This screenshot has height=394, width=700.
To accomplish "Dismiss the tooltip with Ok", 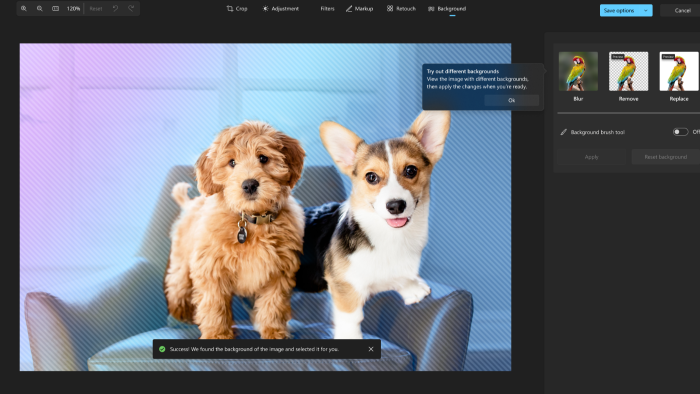I will click(512, 100).
